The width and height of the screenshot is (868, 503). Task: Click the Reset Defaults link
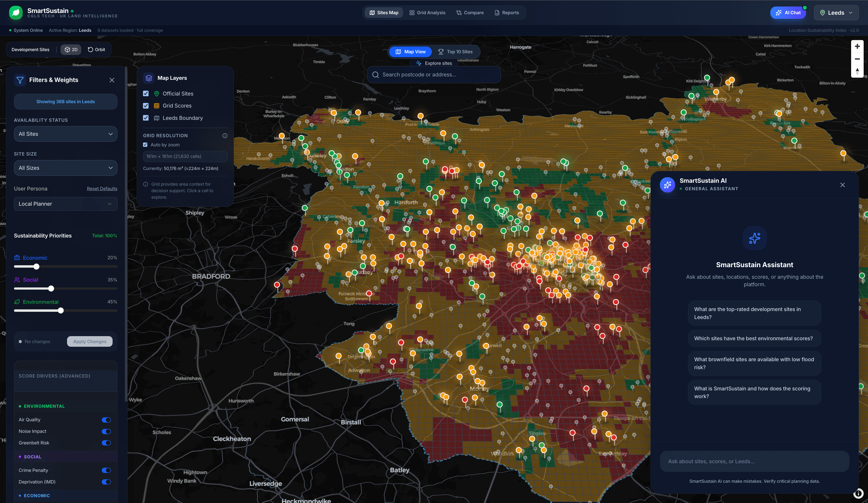102,189
